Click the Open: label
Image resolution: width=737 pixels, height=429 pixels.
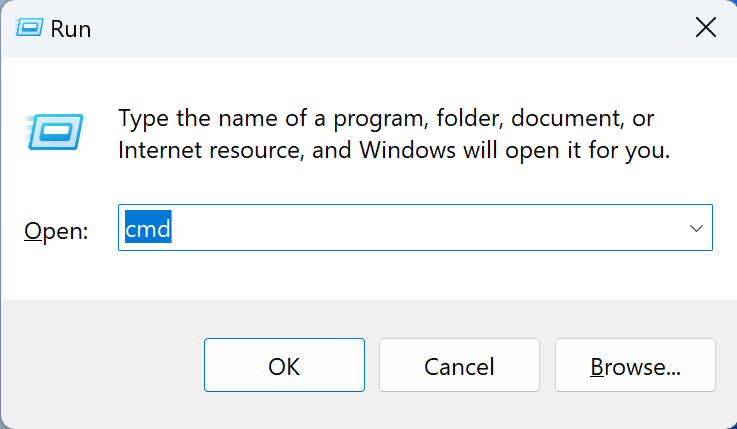[56, 231]
